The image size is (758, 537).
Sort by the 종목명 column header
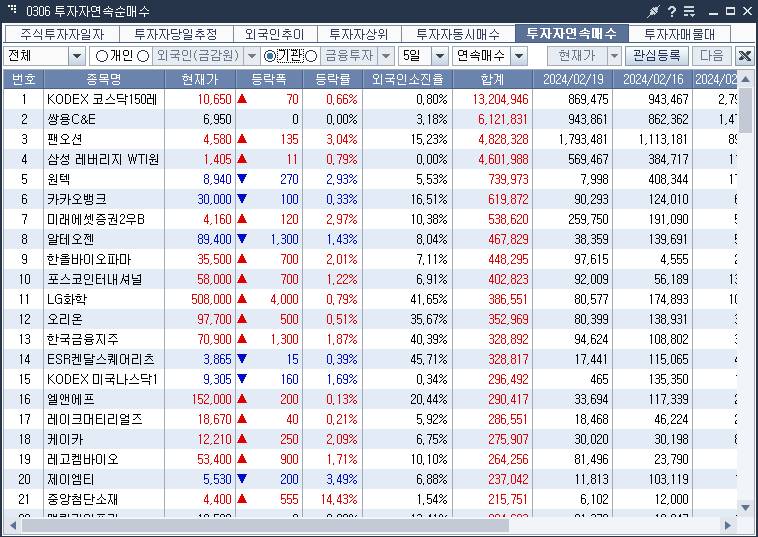[104, 79]
